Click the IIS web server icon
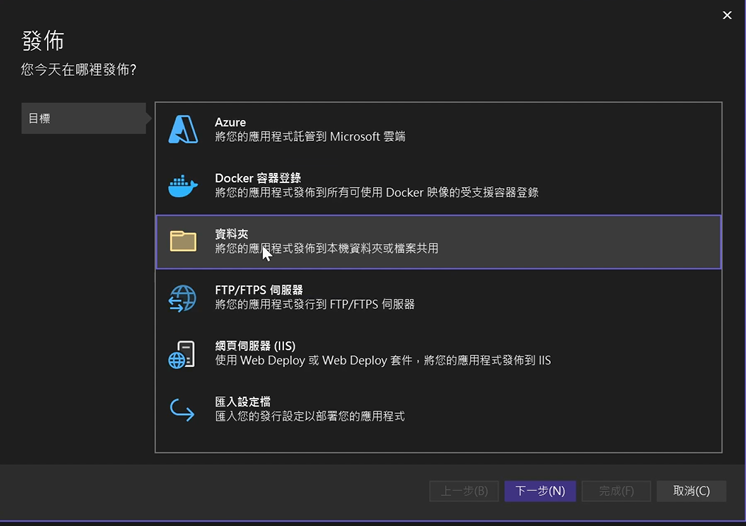This screenshot has height=526, width=746. coord(182,354)
